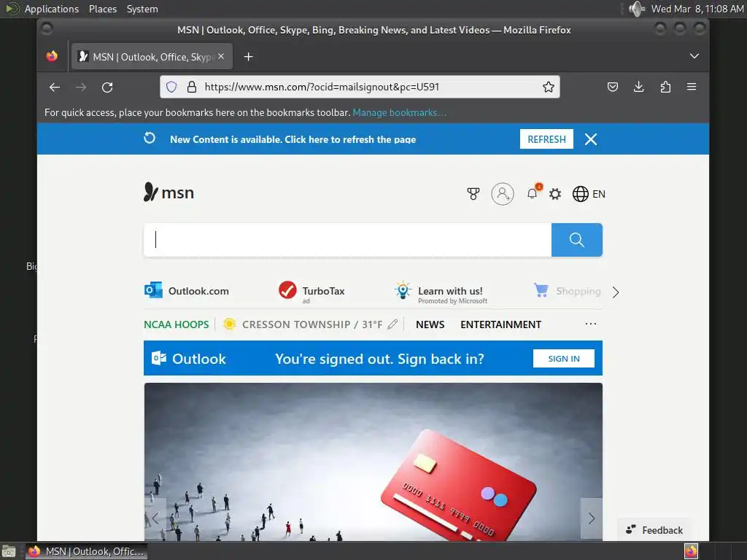This screenshot has width=747, height=560.
Task: Click the Firefox View icon
Action: click(x=52, y=56)
